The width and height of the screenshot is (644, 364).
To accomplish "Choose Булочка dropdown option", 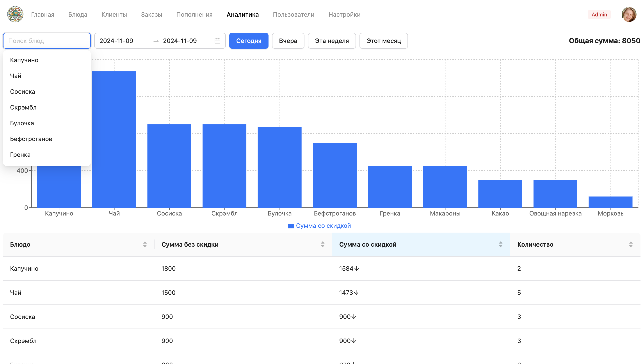I will 47,124.
